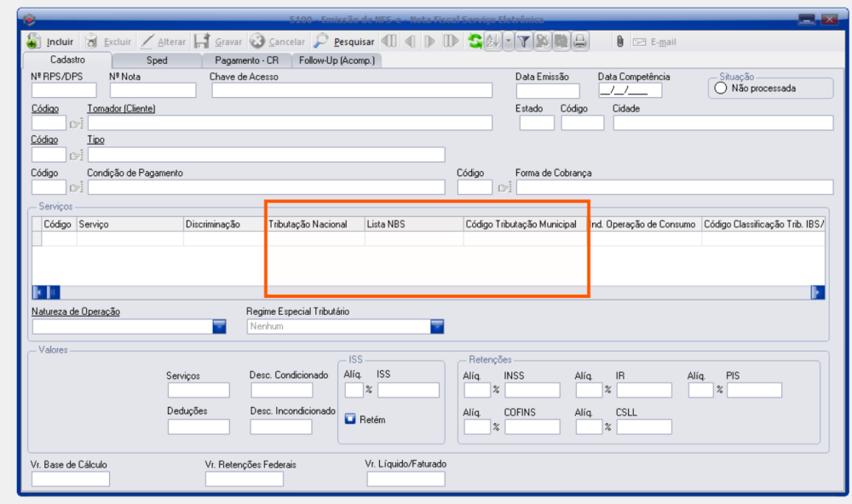Click the Tomador (Cliente) label link

(x=121, y=108)
